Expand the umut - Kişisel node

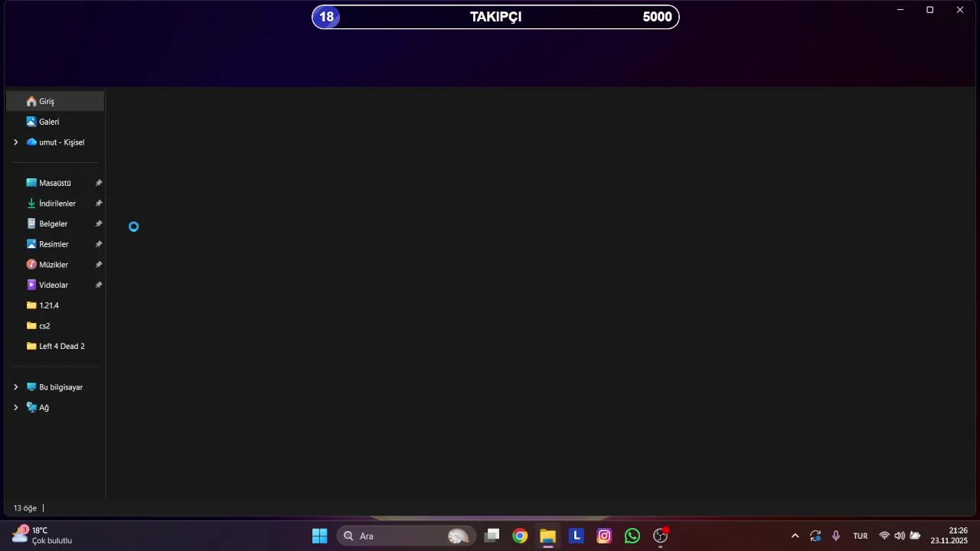pos(15,142)
